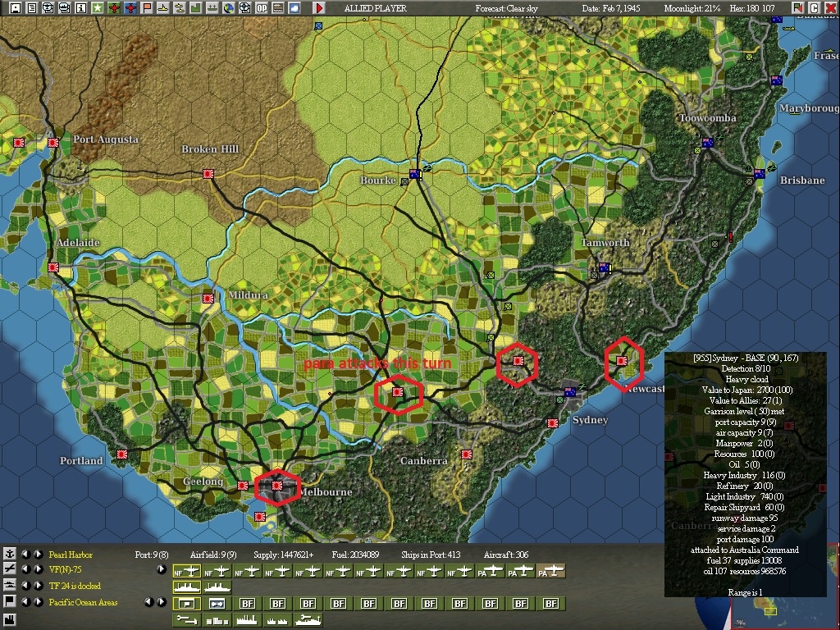Select the highlighted headquarters unit icon

187,604
